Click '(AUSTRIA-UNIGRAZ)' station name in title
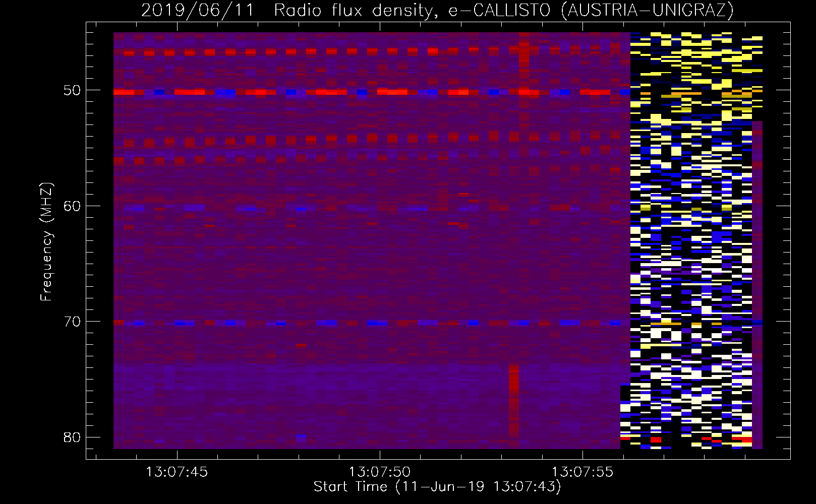This screenshot has width=816, height=504. (x=648, y=11)
